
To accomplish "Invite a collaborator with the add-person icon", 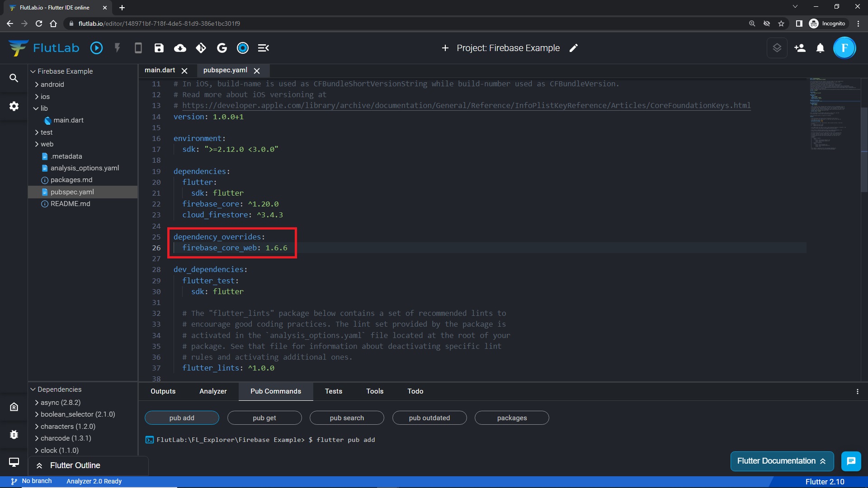I will [800, 48].
